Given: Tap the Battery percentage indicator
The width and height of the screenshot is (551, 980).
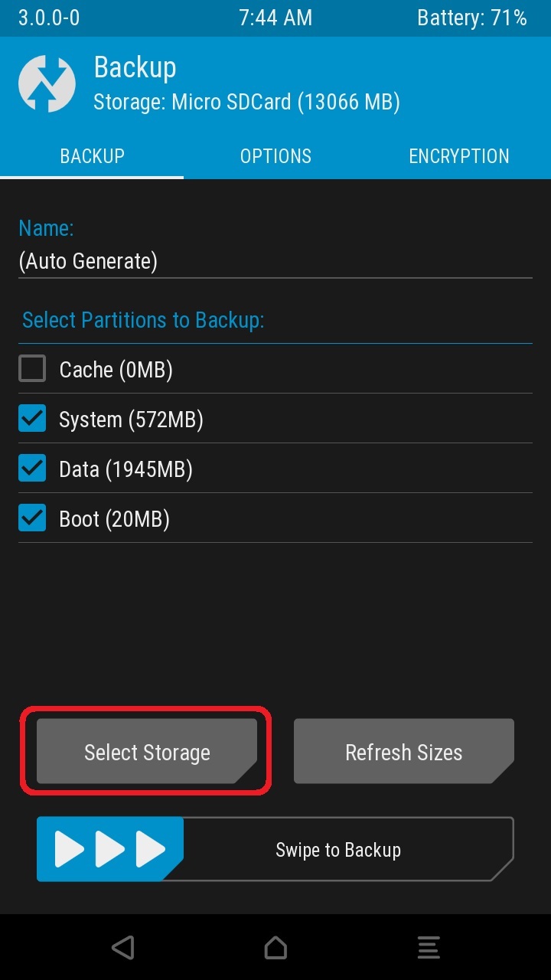Looking at the screenshot, I should coord(471,18).
